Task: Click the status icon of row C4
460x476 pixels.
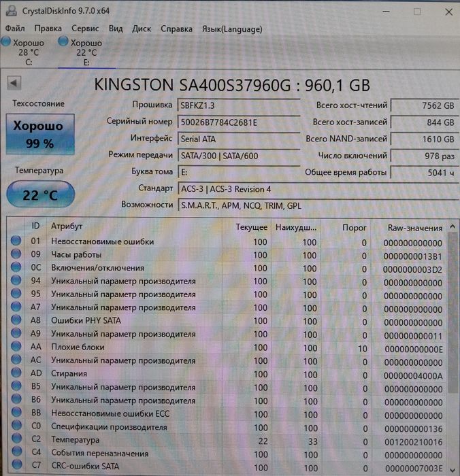Action: 17,452
